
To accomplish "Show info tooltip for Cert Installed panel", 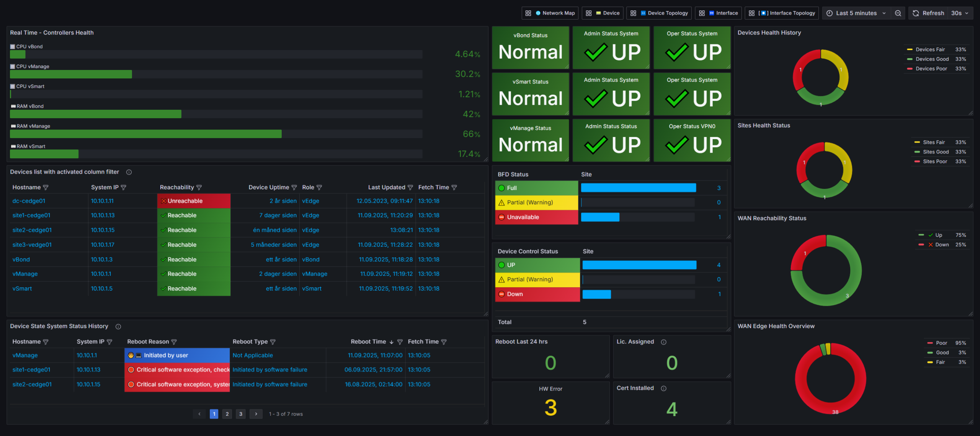I will [x=664, y=388].
